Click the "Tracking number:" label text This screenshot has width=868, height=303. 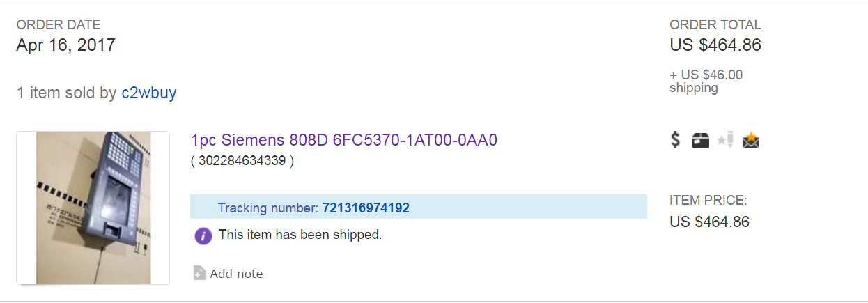click(268, 208)
